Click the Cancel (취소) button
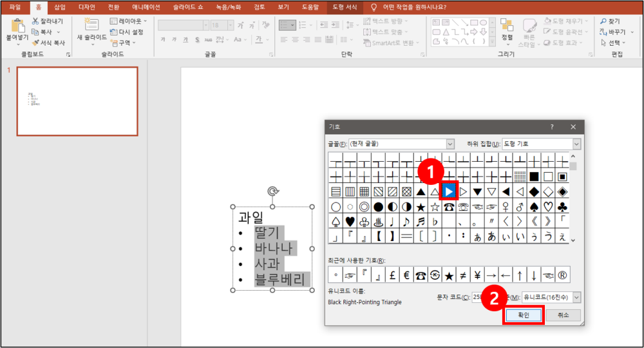This screenshot has width=644, height=348. click(x=563, y=315)
